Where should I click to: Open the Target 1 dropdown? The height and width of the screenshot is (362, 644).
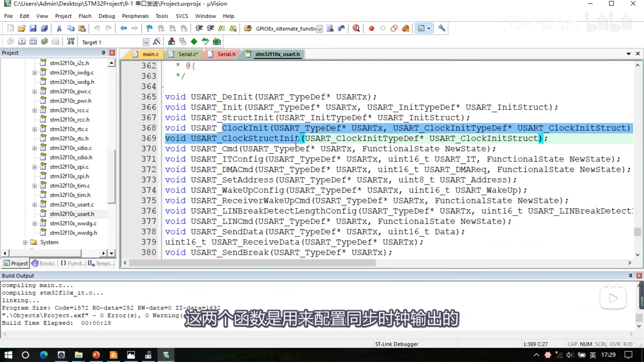[x=146, y=42]
